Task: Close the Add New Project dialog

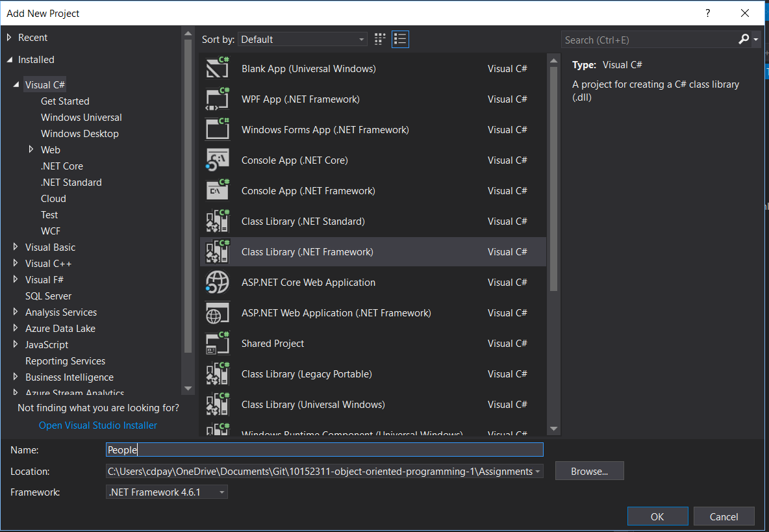Action: coord(744,13)
